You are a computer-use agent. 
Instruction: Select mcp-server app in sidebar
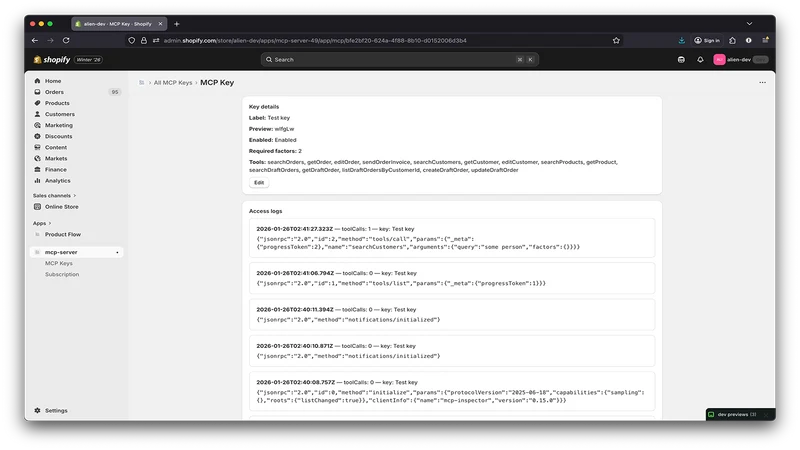[77, 252]
